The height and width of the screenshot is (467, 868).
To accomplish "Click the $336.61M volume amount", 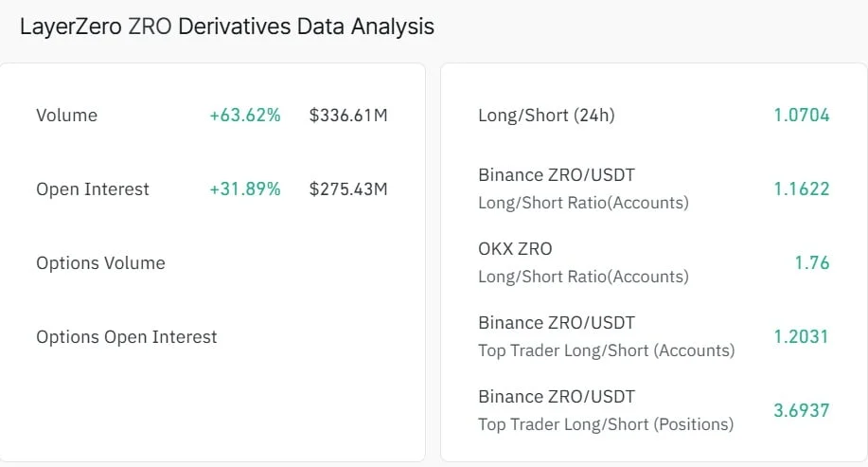I will point(348,116).
